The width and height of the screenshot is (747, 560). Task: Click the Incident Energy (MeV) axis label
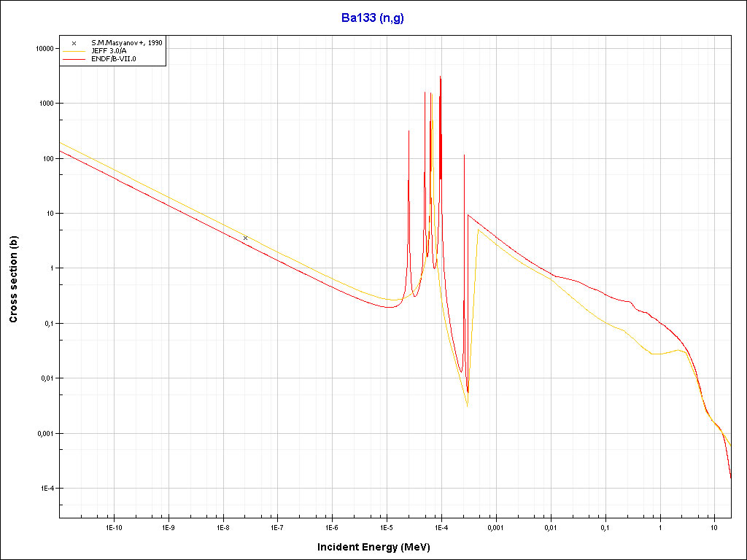click(373, 547)
